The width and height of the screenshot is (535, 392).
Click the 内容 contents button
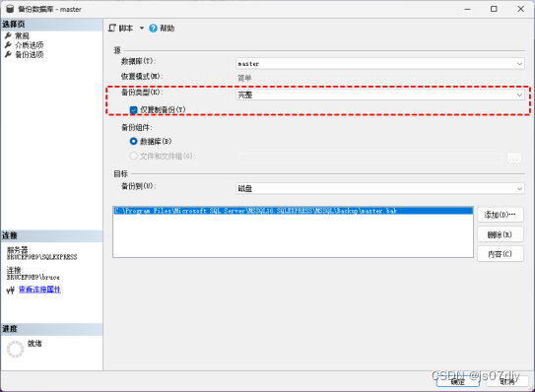(501, 254)
